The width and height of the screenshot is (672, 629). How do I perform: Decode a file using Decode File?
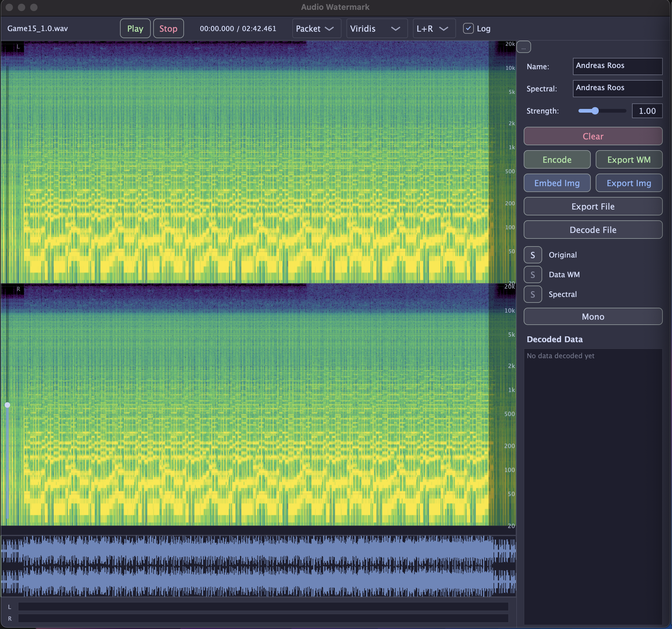point(593,230)
